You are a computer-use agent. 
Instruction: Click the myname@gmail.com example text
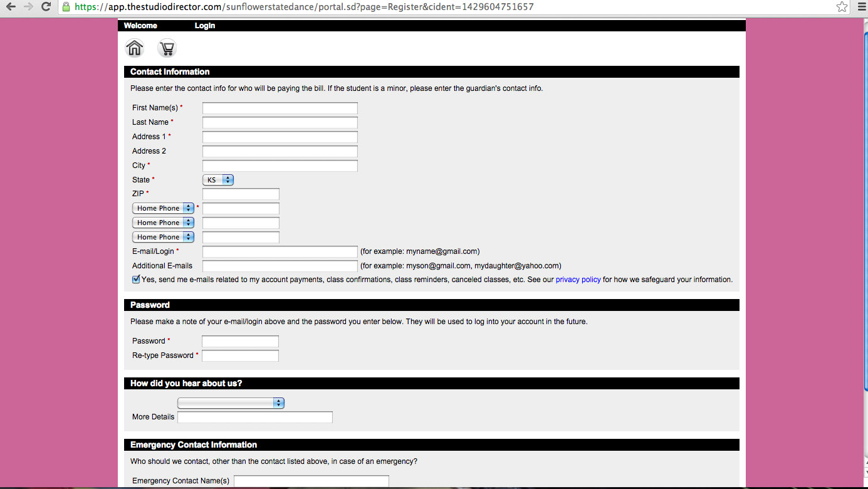pos(420,251)
